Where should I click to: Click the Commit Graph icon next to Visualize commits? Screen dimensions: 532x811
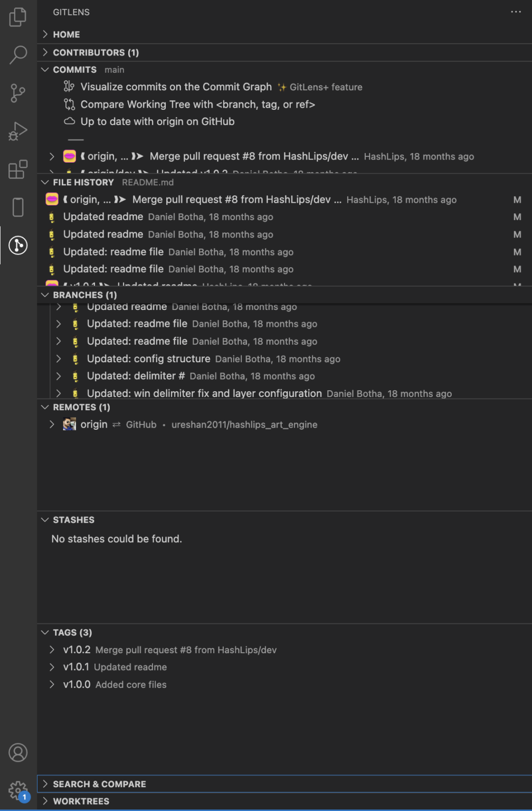click(69, 86)
